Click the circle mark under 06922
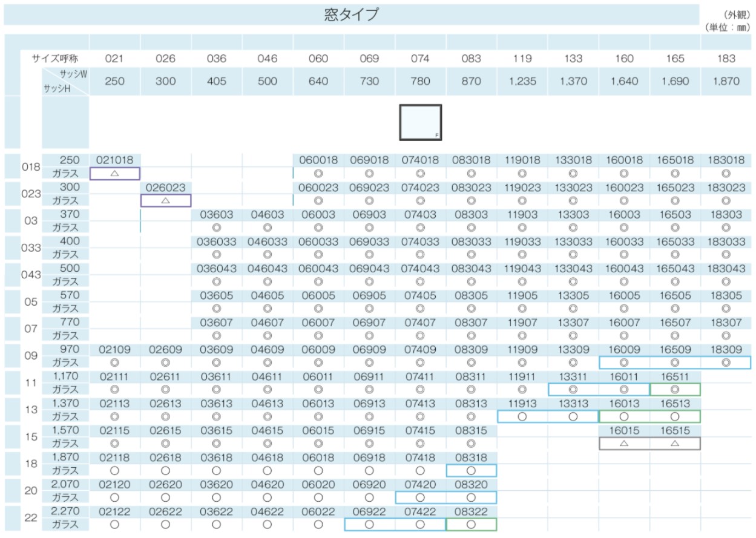 coord(369,525)
